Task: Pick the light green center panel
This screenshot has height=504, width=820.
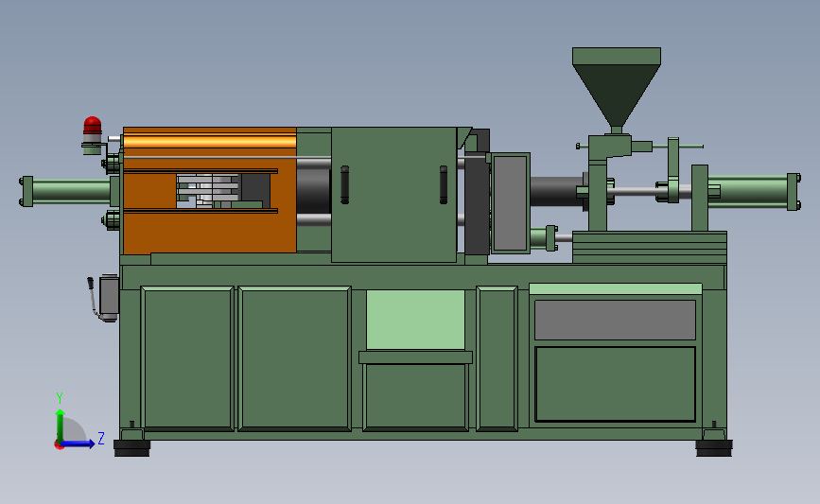Action: coord(416,320)
